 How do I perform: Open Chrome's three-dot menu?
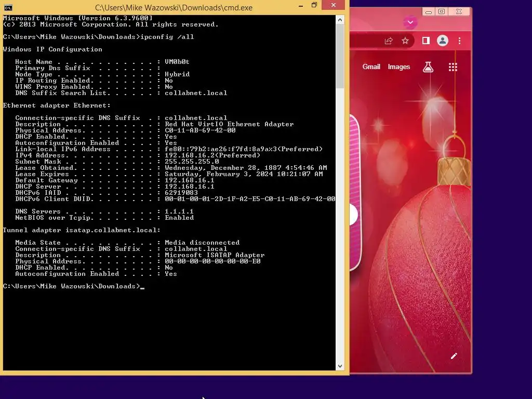459,41
